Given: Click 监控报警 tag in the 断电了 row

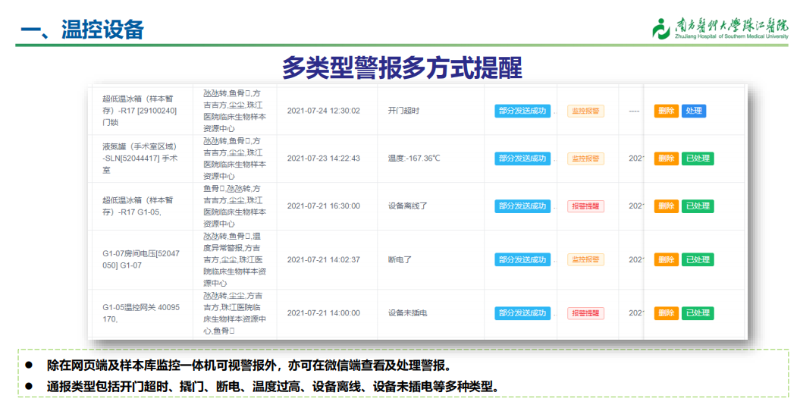Looking at the screenshot, I should 586,259.
